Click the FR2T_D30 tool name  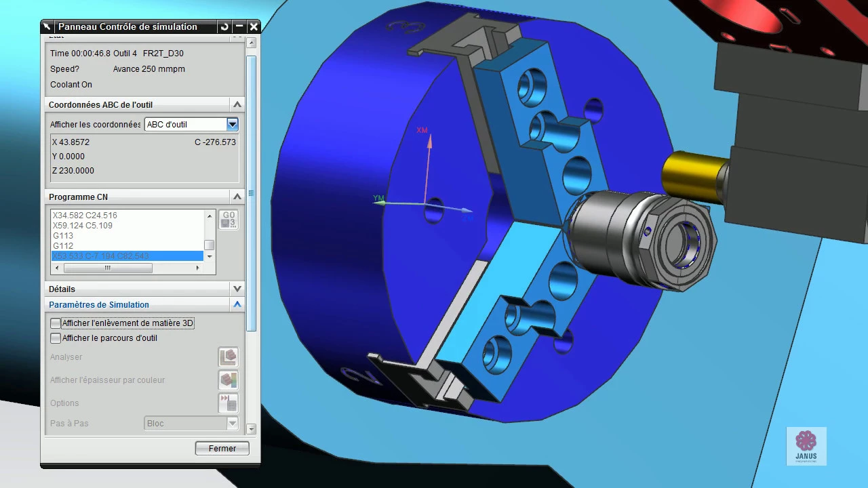point(163,54)
